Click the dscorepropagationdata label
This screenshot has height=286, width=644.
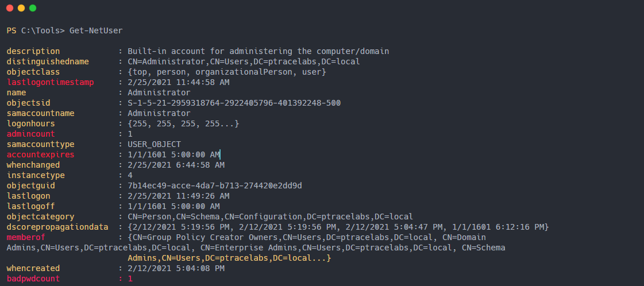[57, 227]
